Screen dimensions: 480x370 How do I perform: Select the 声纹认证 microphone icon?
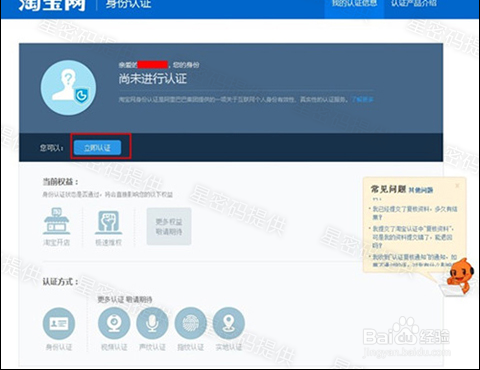click(x=152, y=323)
